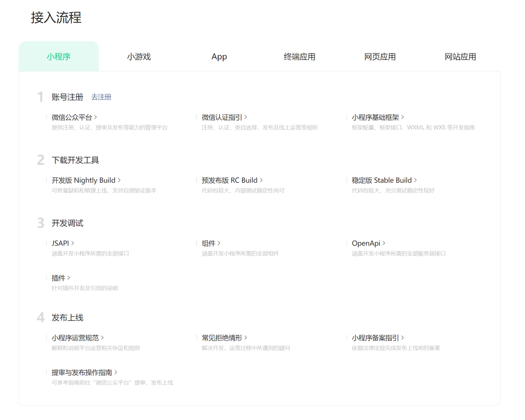Open the 组件 link
Viewport: 525px width, 420px height.
coord(211,243)
